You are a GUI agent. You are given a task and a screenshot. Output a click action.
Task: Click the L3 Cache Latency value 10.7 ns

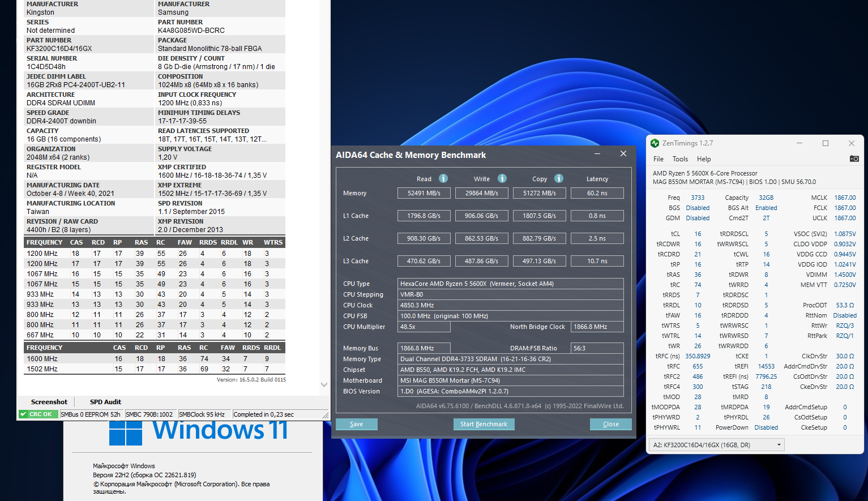tap(597, 261)
